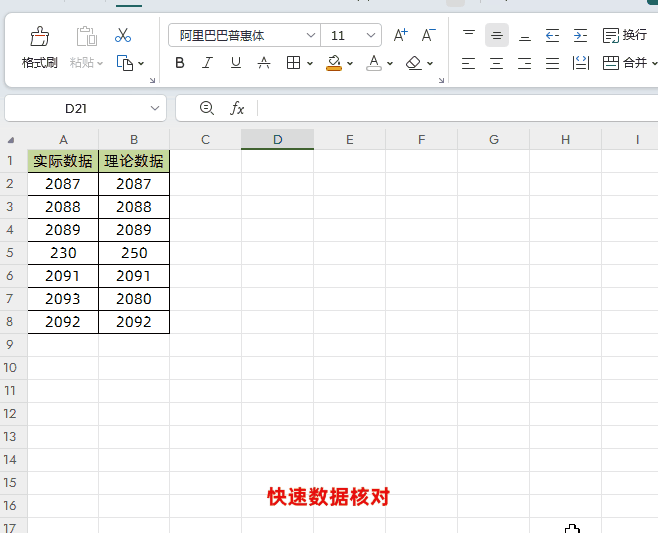Screen dimensions: 658x533
Task: Open the font size 11 dropdown
Action: click(371, 35)
